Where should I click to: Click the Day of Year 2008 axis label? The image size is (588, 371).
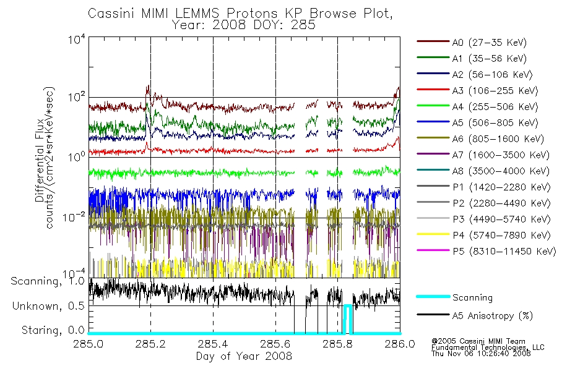pos(244,356)
